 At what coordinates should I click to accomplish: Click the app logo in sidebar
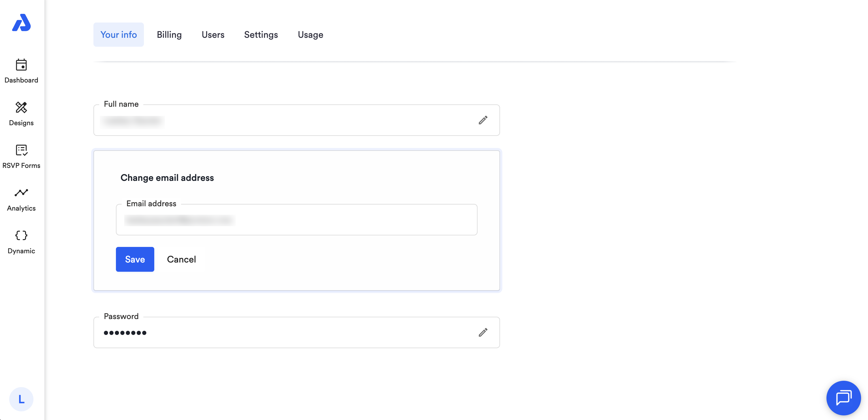pos(21,22)
